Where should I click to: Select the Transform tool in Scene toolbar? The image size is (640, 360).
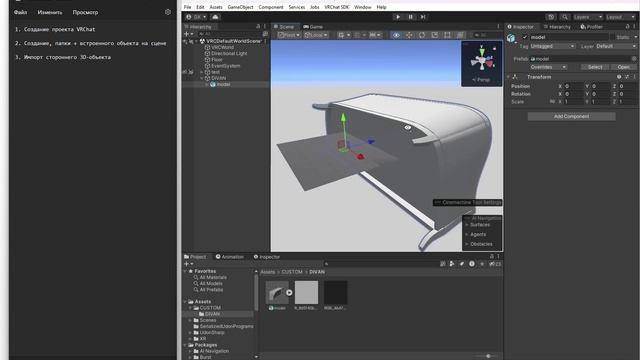pyautogui.click(x=460, y=35)
